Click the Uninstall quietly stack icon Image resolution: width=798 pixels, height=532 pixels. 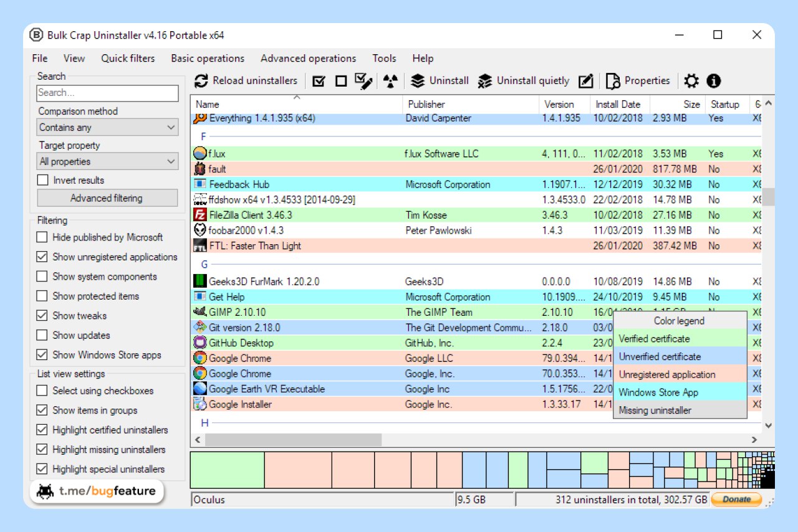pos(484,81)
